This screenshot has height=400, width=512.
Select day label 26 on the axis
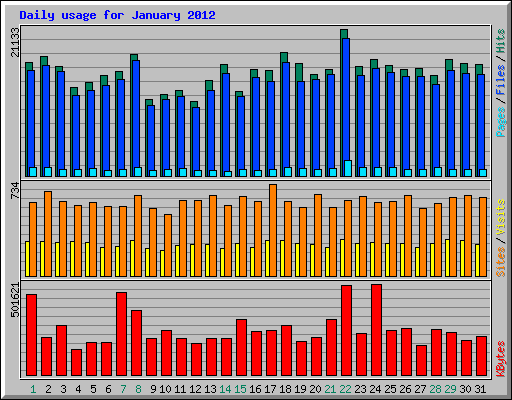[x=405, y=389]
